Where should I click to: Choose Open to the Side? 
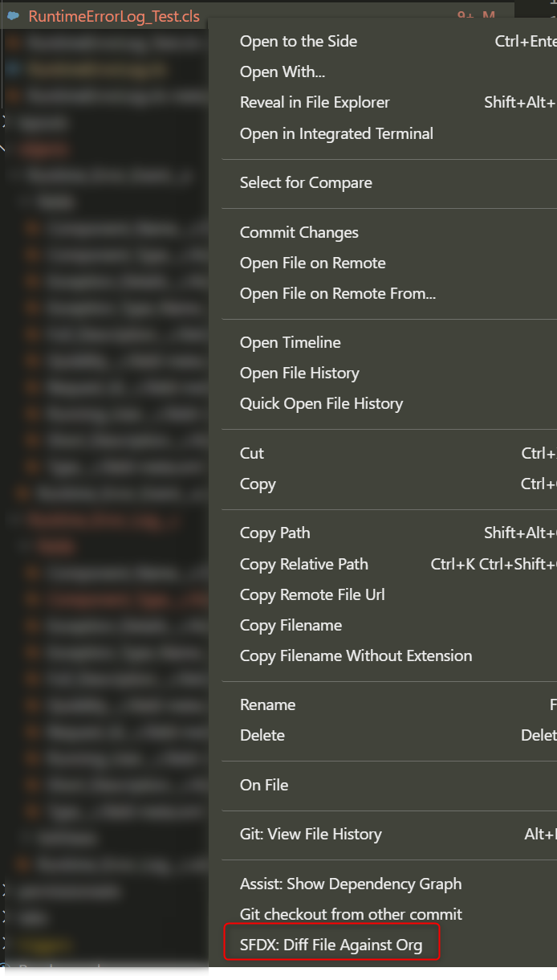pos(298,40)
